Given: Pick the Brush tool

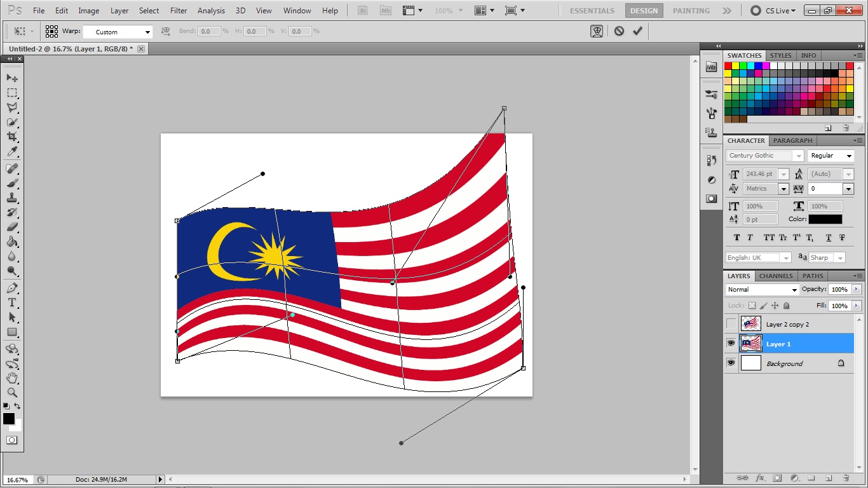Looking at the screenshot, I should click(12, 183).
